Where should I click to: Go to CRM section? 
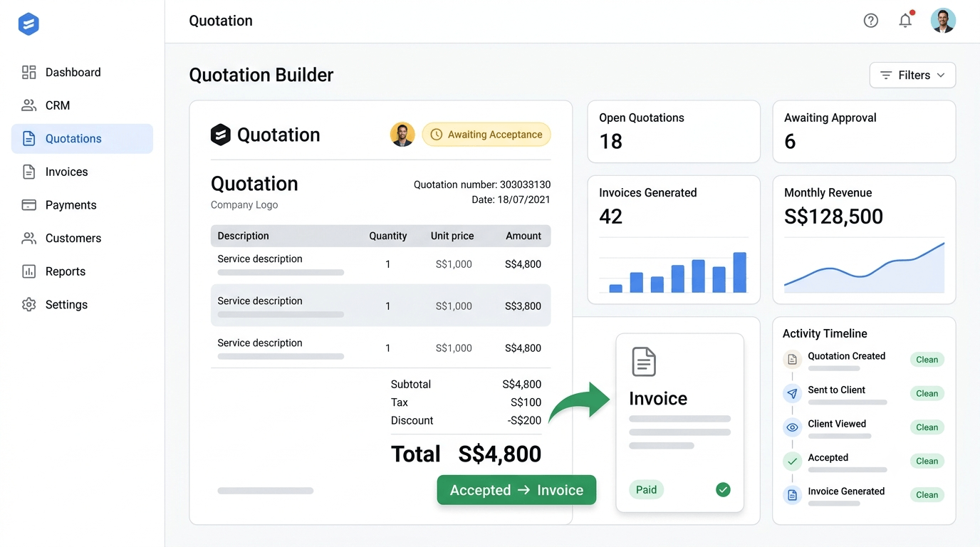pyautogui.click(x=82, y=105)
